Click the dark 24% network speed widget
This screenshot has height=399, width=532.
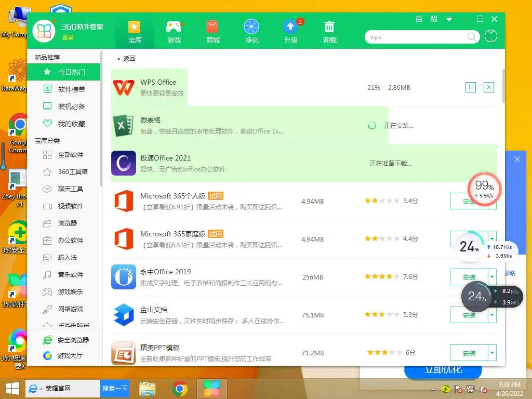491,297
